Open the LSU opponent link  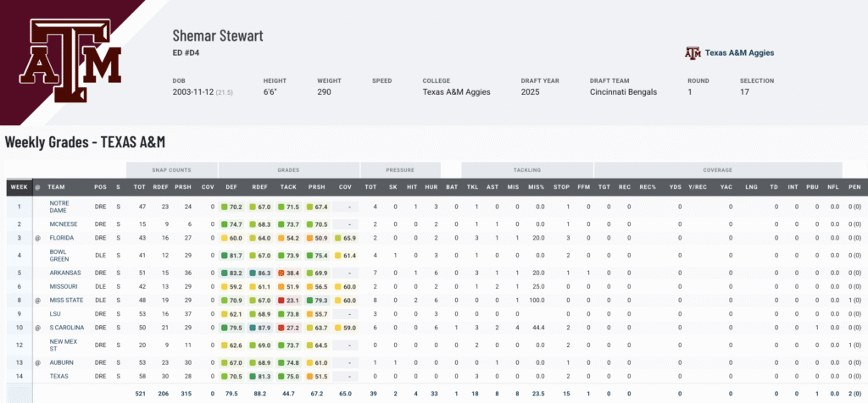click(x=54, y=313)
